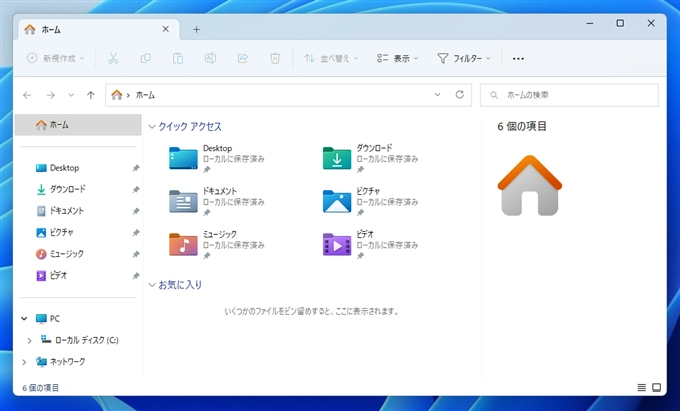680x411 pixels.
Task: Click the クイック アクセス heading text
Action: click(190, 127)
